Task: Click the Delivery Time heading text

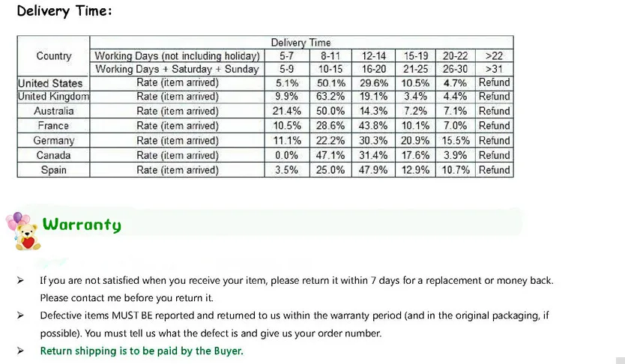Action: pyautogui.click(x=64, y=11)
